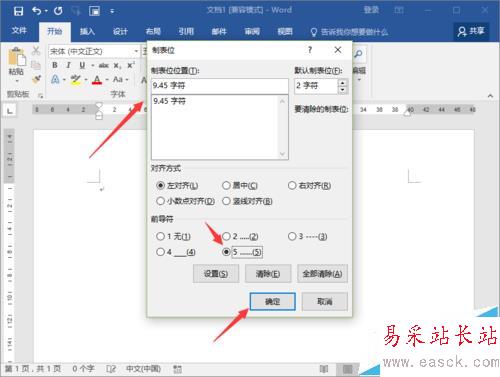The width and height of the screenshot is (500, 377).
Task: Select Decimal alignment radio button
Action: point(161,201)
